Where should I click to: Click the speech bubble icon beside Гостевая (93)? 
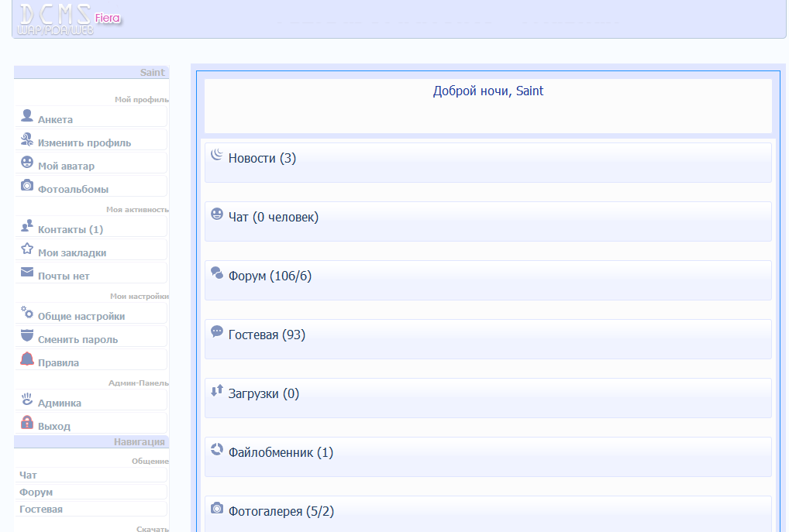tap(217, 331)
